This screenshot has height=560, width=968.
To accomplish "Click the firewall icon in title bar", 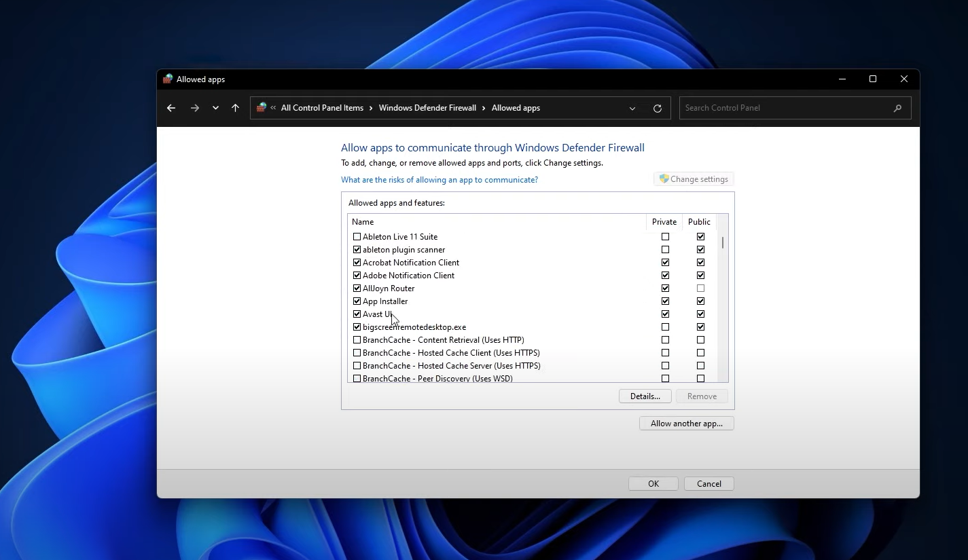I will click(x=168, y=79).
